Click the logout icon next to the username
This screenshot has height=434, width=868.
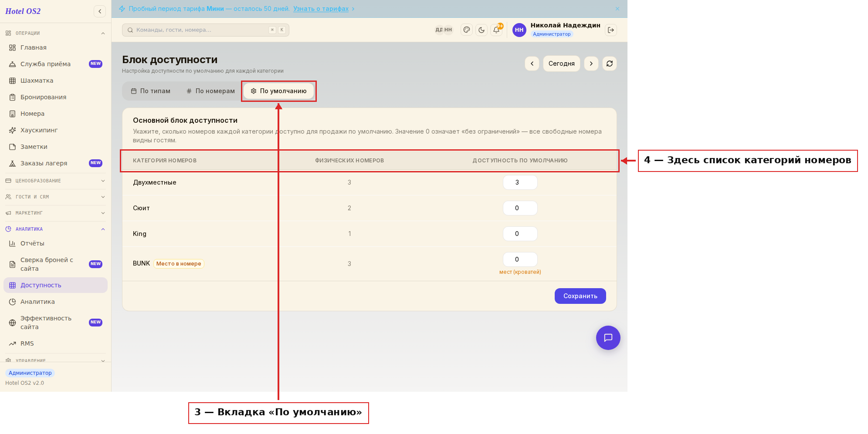click(611, 30)
